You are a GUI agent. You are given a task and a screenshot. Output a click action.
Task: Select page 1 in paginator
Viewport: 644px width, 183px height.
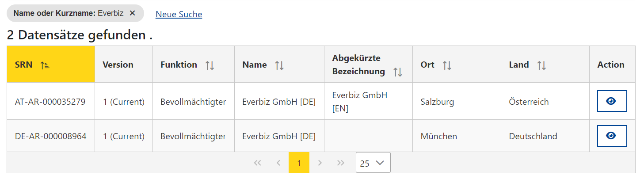[299, 163]
